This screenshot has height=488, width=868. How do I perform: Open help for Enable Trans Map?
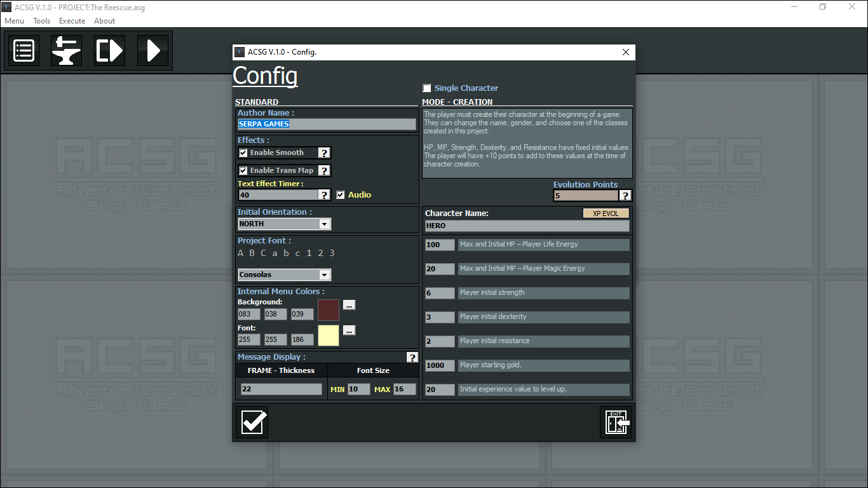[324, 170]
